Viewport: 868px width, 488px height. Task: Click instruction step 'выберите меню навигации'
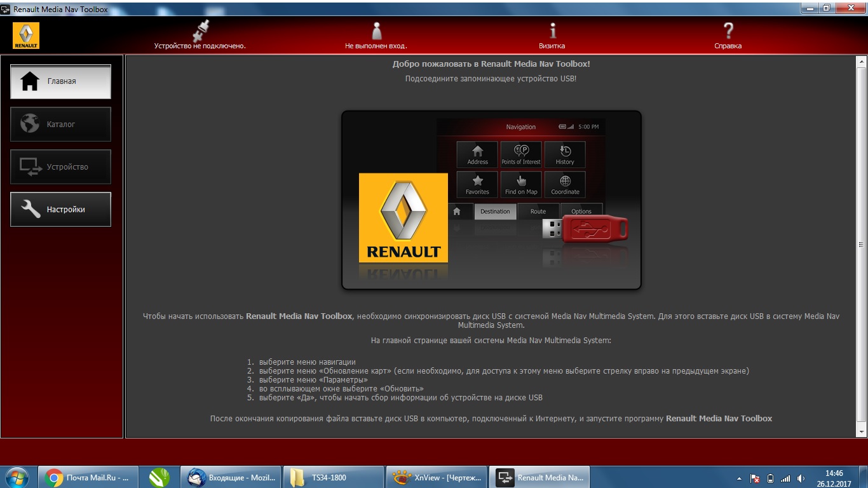pos(307,362)
